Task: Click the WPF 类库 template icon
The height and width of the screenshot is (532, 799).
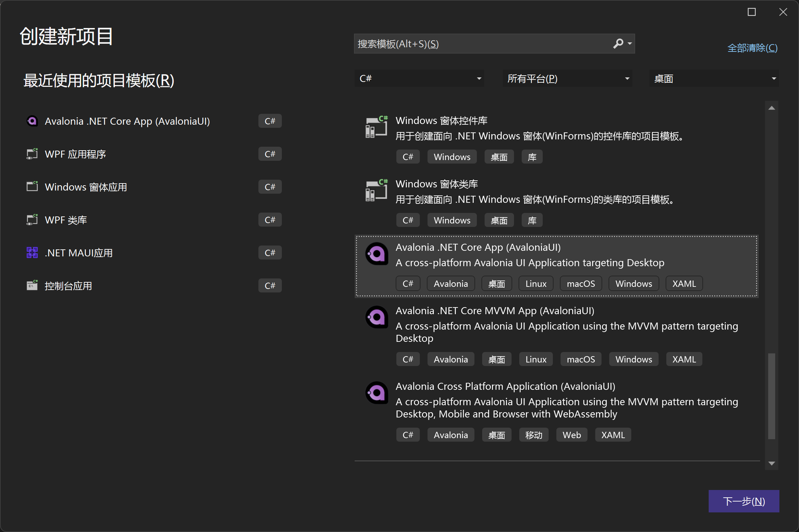Action: 32,220
